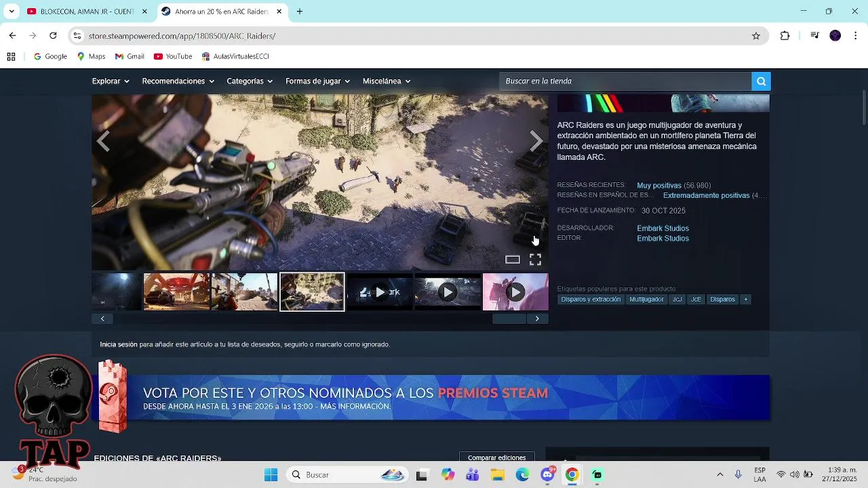Show hidden system tray icons chevron
This screenshot has height=488, width=868.
click(719, 474)
